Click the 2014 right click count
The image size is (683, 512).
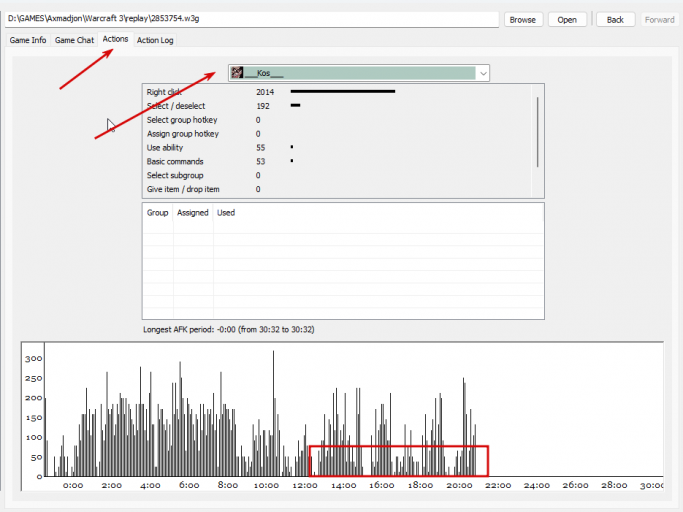point(265,92)
